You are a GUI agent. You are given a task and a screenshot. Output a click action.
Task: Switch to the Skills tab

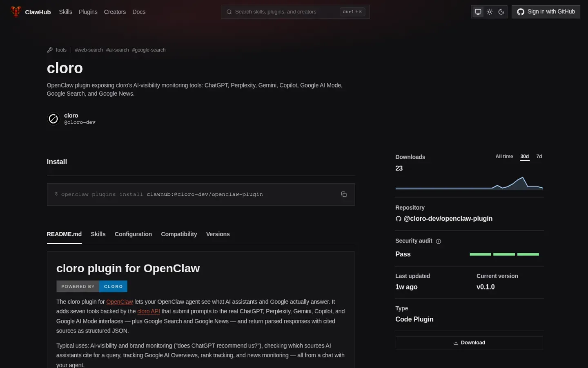98,234
